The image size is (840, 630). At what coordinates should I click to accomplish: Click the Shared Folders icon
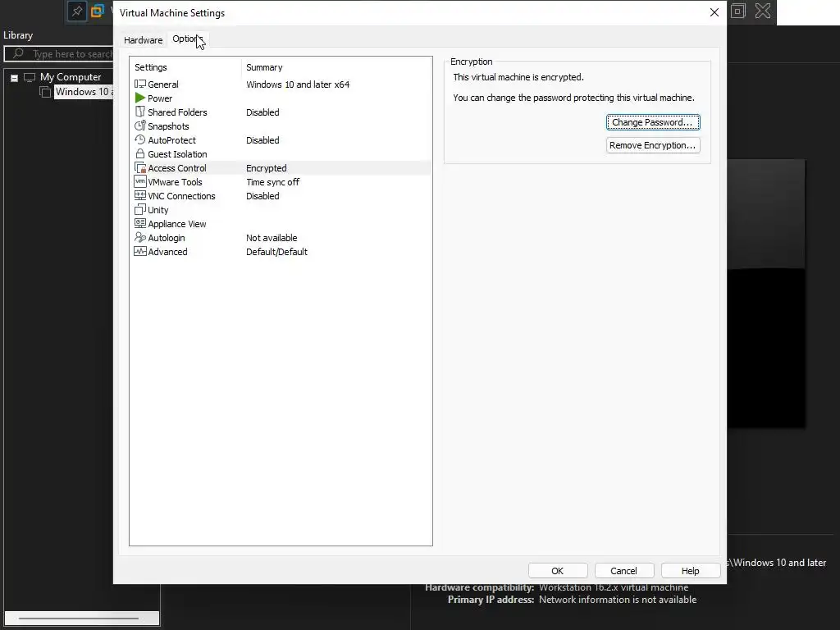click(139, 112)
